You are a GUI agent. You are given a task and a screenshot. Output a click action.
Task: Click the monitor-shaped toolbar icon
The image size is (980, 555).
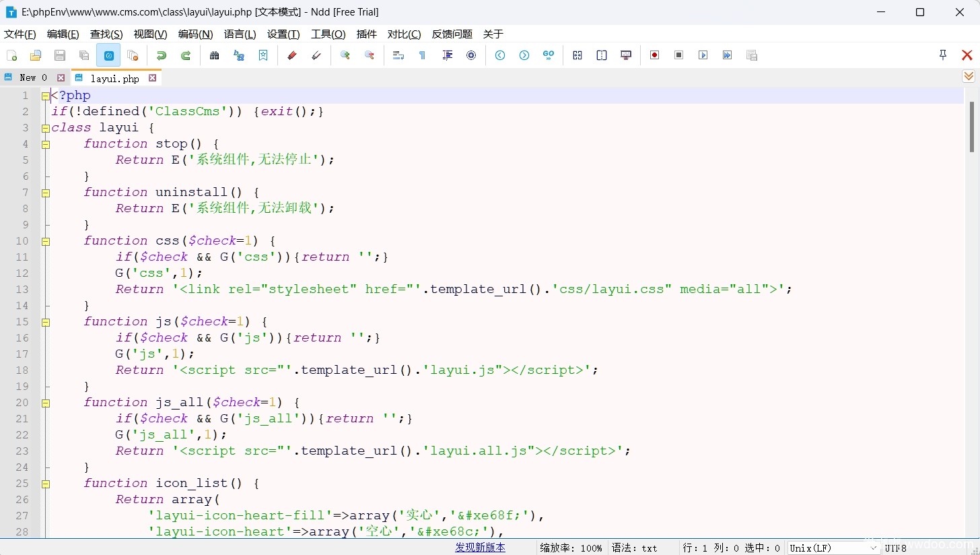[626, 55]
